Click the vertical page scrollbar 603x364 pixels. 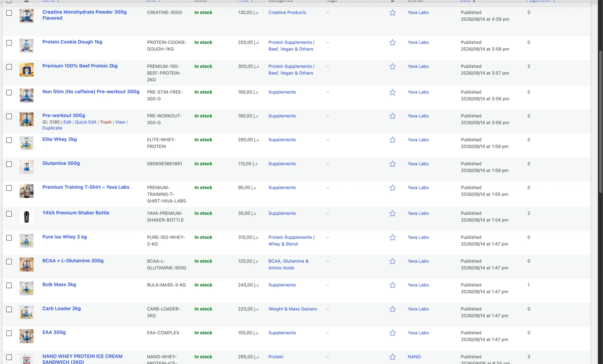600,122
